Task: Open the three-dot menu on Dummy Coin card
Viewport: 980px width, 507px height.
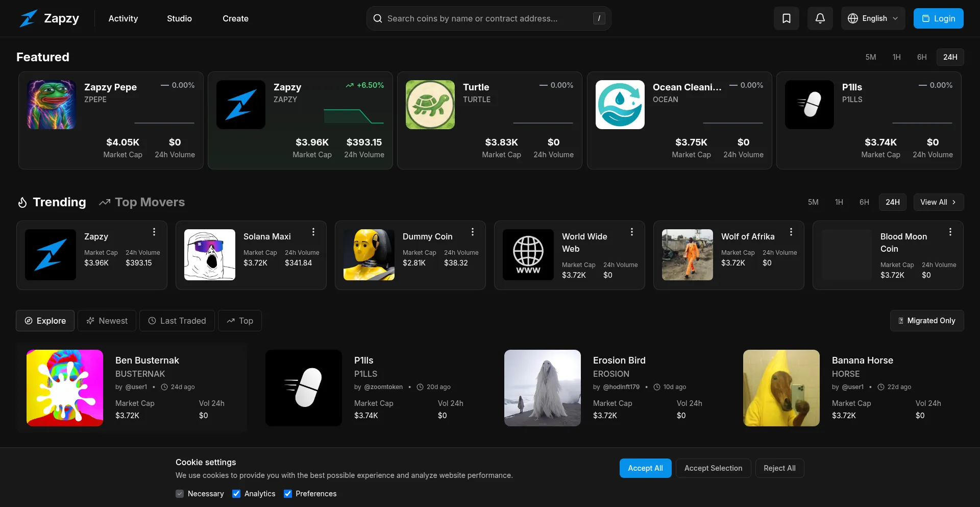Action: 473,232
